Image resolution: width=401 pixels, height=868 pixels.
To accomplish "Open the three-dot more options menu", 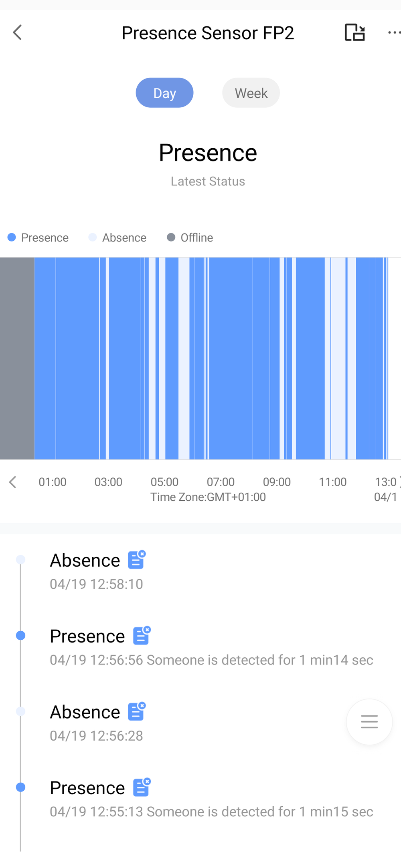I will point(394,33).
